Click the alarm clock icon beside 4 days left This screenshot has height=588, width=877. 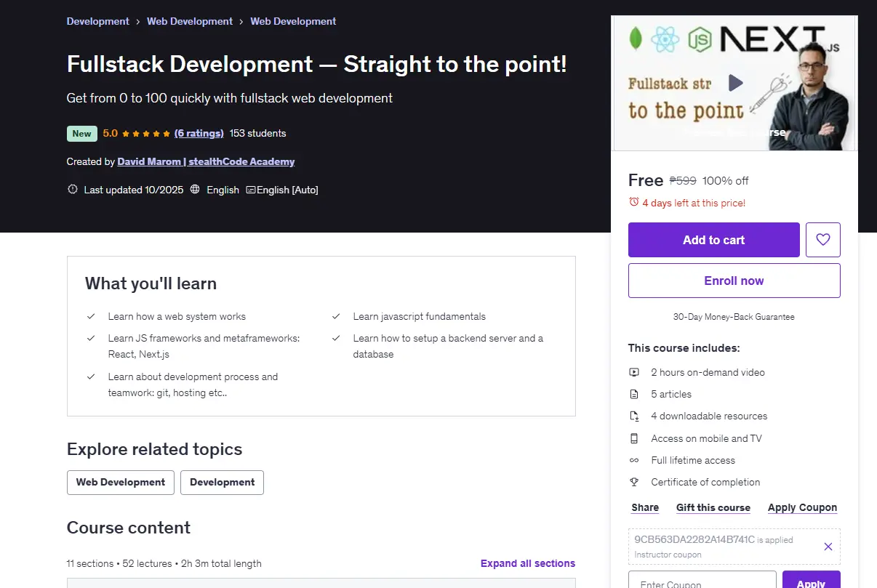click(x=634, y=203)
